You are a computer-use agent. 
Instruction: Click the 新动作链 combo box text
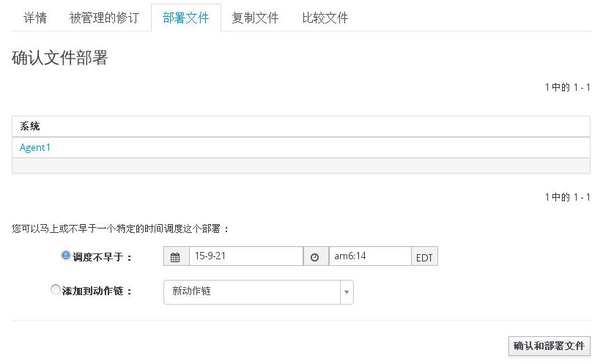(x=191, y=291)
